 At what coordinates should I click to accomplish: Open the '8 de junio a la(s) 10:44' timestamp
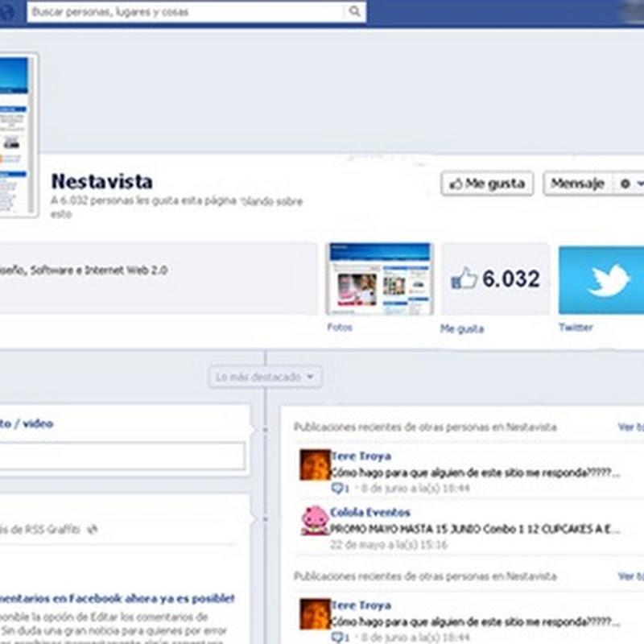point(415,489)
